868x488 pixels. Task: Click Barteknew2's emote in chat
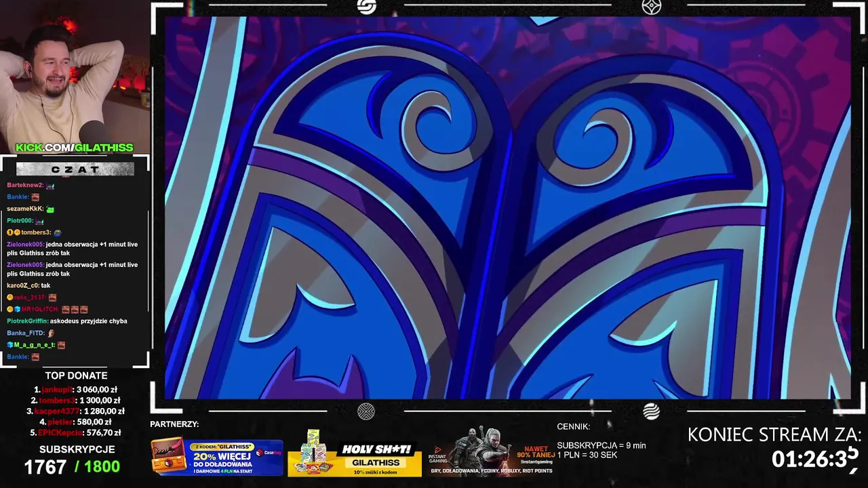pos(50,185)
